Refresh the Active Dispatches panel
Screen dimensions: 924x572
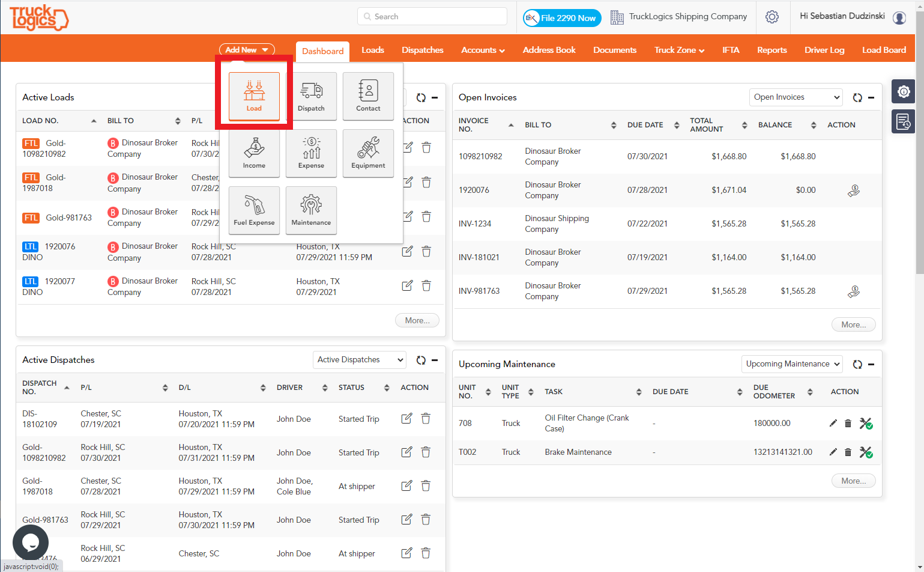(421, 360)
